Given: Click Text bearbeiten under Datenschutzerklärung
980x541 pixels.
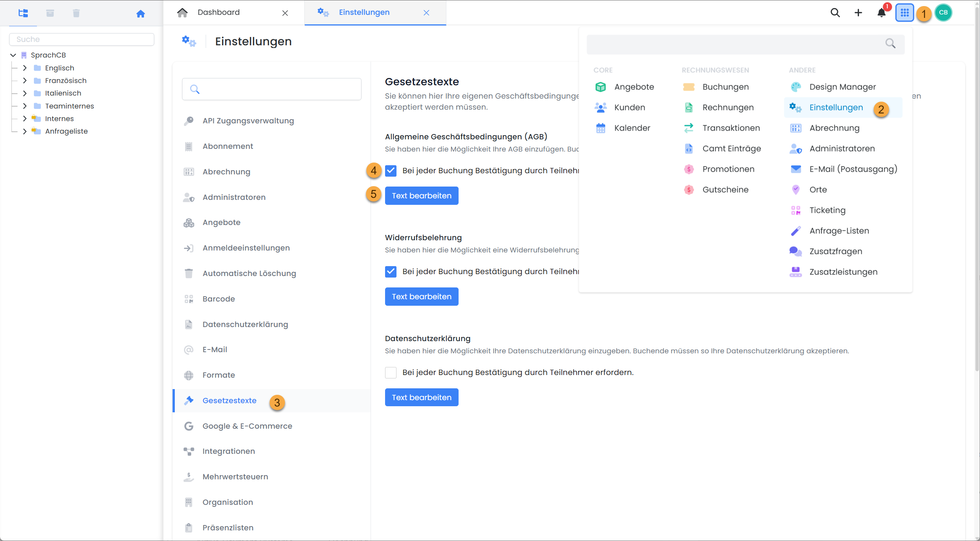Looking at the screenshot, I should [421, 397].
